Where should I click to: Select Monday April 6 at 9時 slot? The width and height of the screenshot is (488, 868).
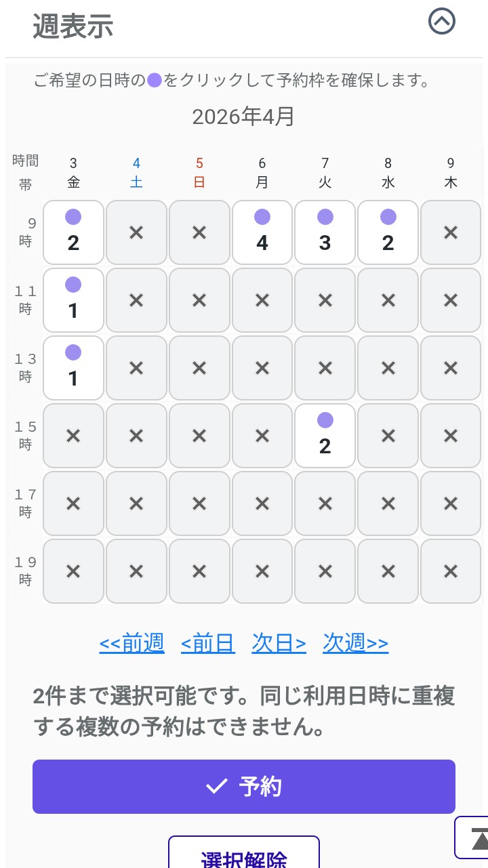coord(262,232)
